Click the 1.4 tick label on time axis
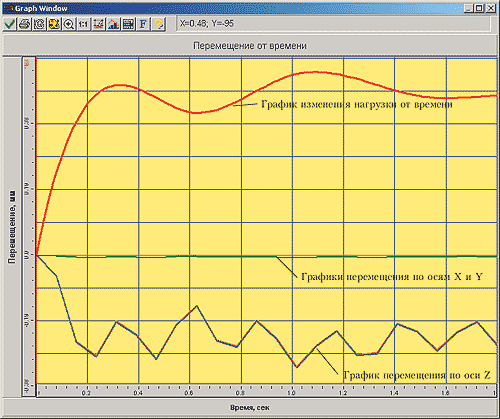500x419 pixels. (394, 393)
